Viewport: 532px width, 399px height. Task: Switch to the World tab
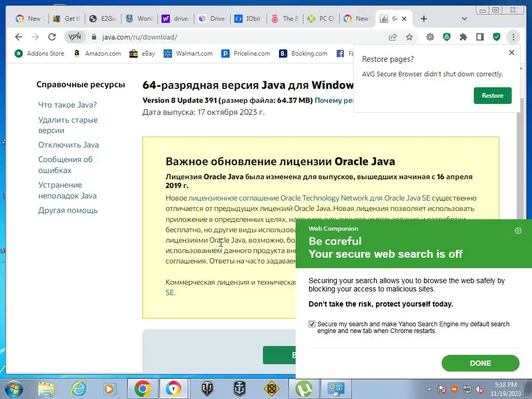point(139,19)
